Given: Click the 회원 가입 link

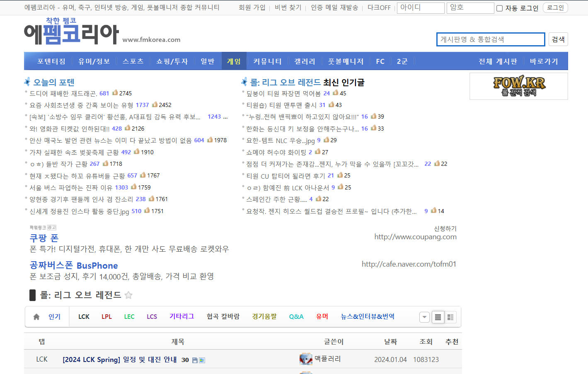Looking at the screenshot, I should click(252, 7).
